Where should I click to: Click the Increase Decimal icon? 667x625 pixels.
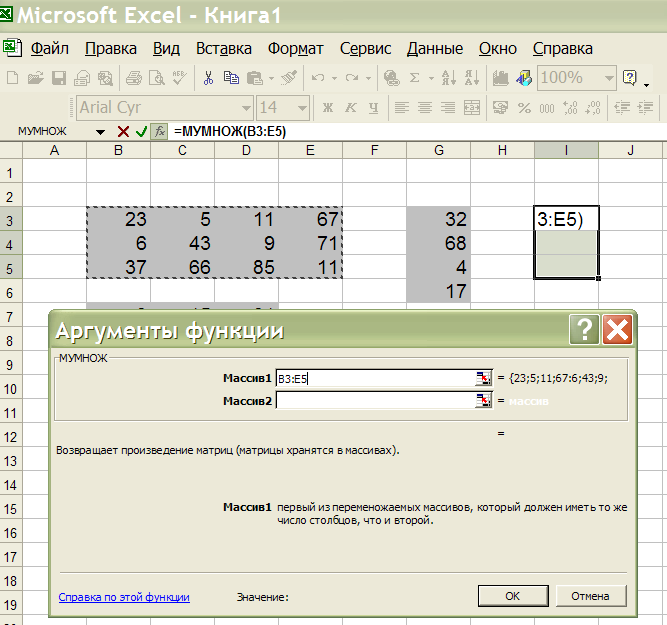[x=570, y=108]
